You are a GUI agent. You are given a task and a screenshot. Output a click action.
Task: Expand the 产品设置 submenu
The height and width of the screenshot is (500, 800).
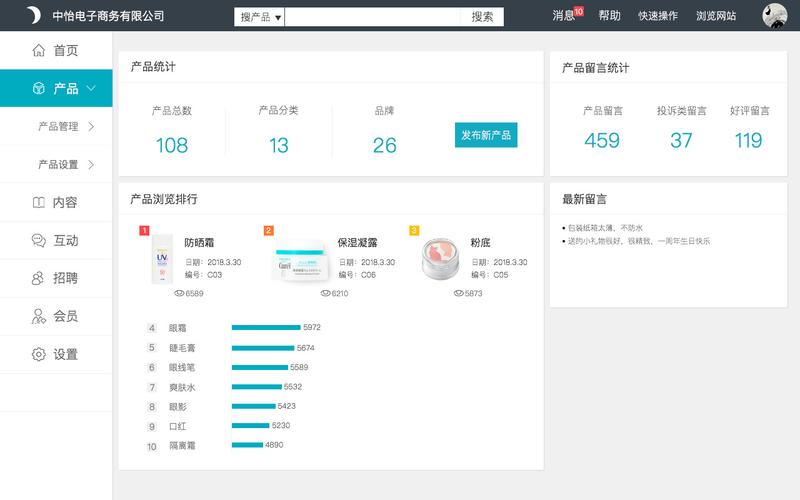(x=66, y=165)
